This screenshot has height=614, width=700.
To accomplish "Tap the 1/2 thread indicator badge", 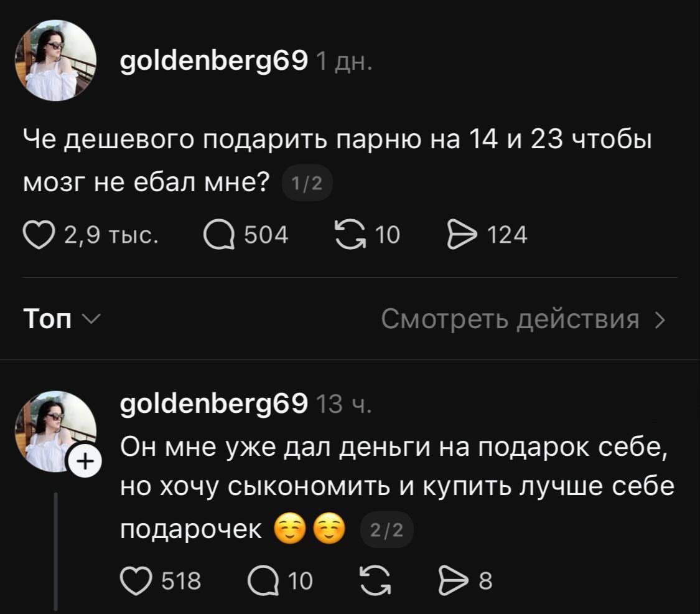I will [307, 185].
